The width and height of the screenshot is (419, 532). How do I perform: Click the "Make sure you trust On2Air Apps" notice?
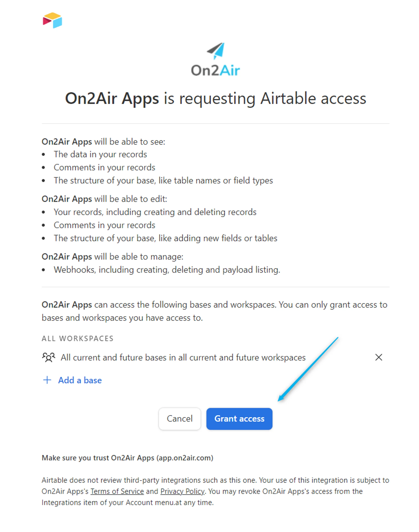tap(127, 458)
